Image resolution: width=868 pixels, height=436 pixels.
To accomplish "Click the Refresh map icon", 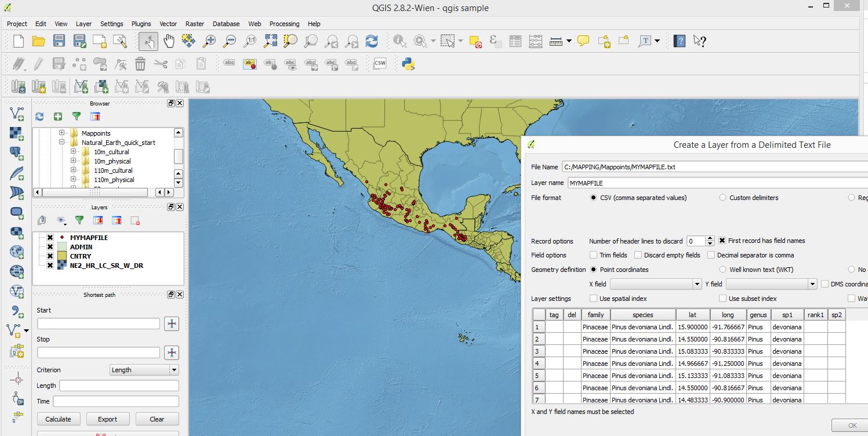I will coord(372,41).
